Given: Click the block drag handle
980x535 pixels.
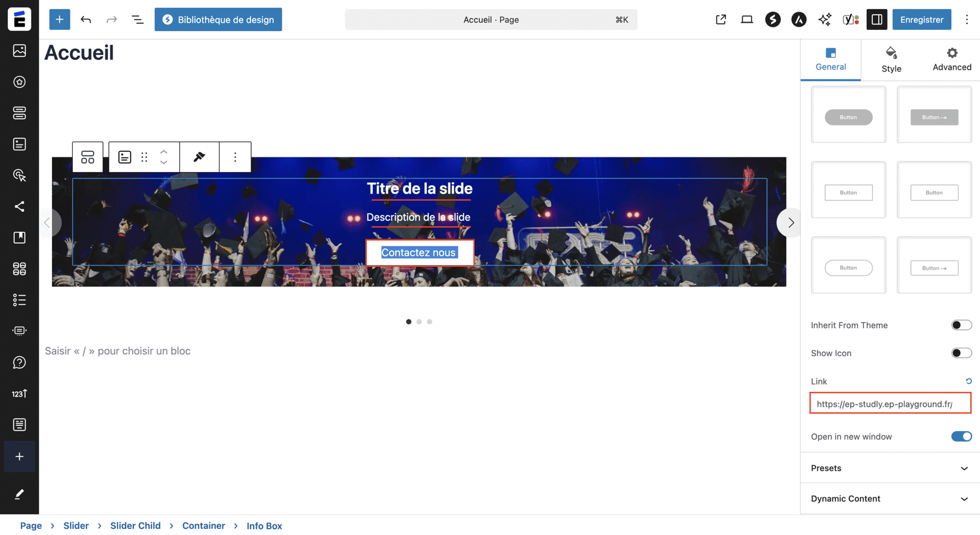Looking at the screenshot, I should coord(145,157).
